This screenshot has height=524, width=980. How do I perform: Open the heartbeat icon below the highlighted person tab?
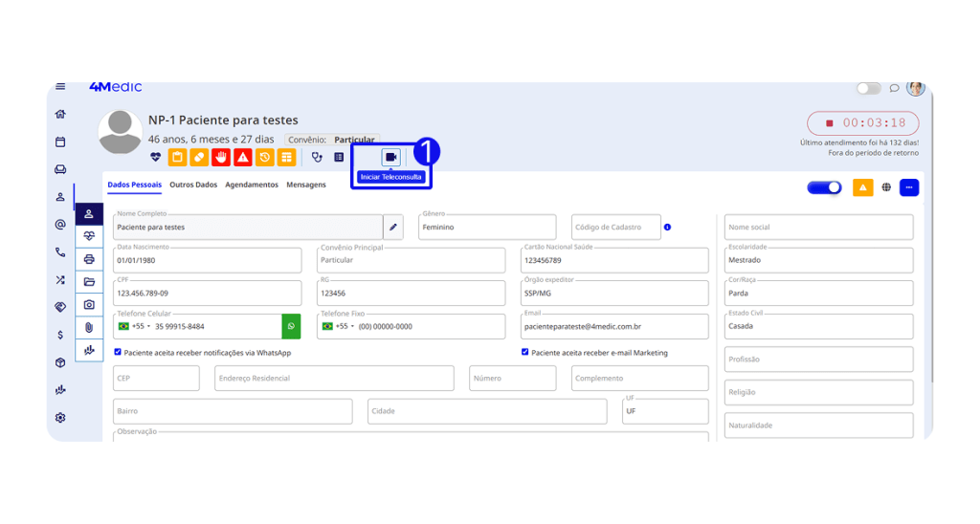click(x=89, y=236)
